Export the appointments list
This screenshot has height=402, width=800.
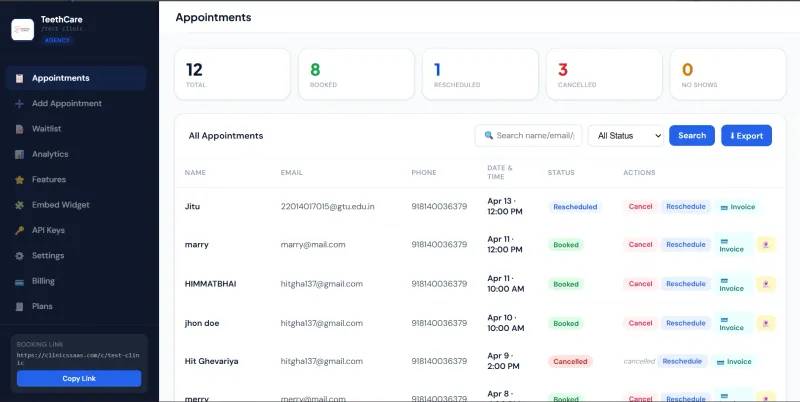(x=746, y=136)
